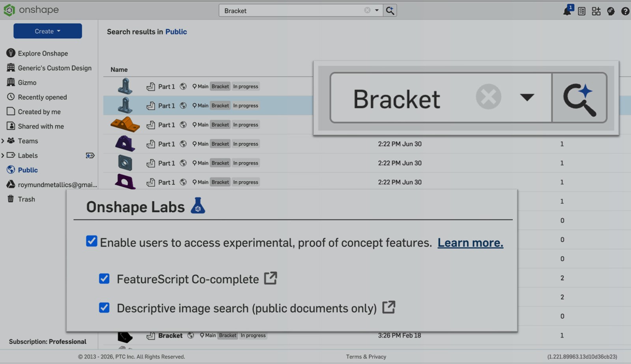Click public globe icon in Feb 18 Bracket row
This screenshot has width=631, height=364.
[191, 336]
